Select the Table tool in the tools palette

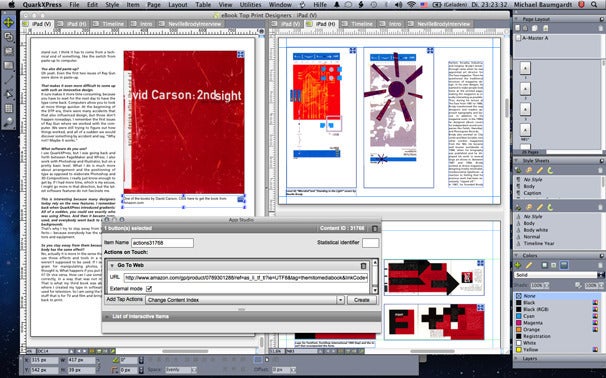8,109
